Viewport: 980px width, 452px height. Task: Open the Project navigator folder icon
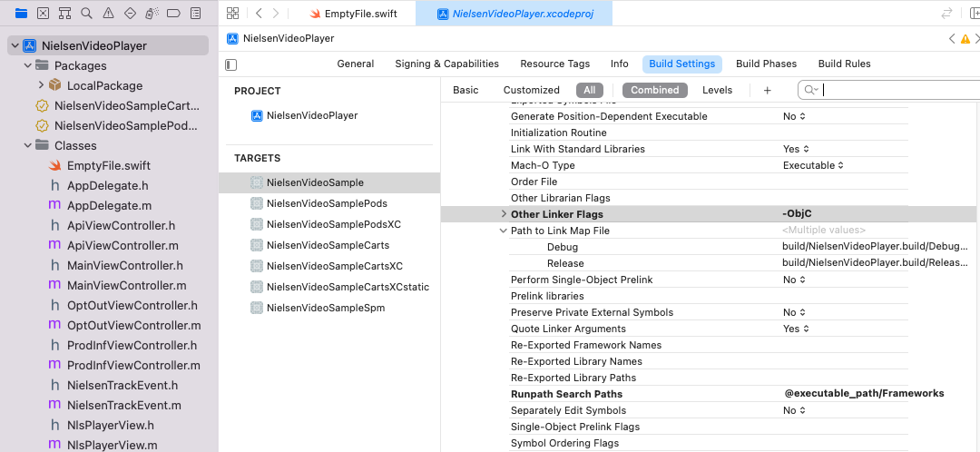21,13
